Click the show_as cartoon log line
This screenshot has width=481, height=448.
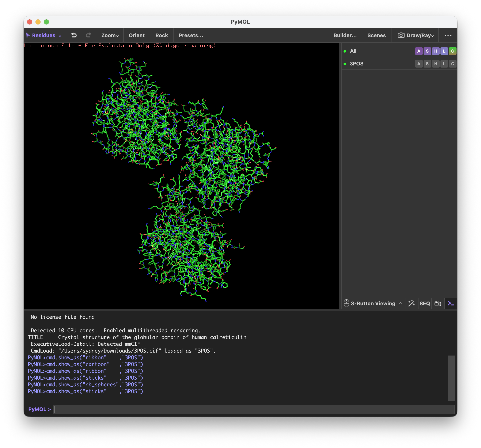(x=85, y=364)
